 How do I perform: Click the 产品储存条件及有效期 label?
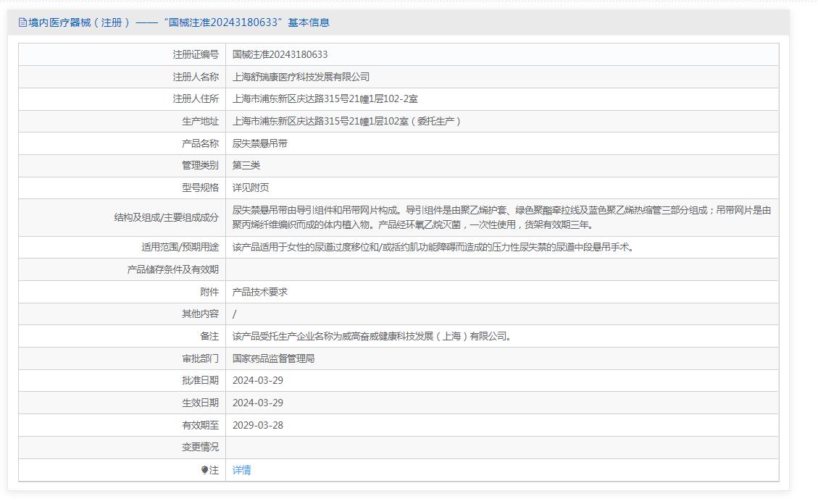(x=172, y=269)
